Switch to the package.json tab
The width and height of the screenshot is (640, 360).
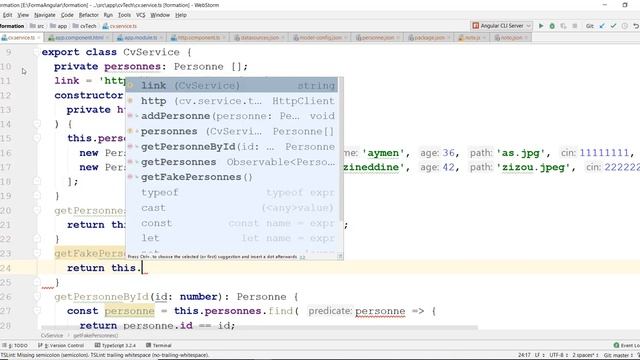coord(430,38)
